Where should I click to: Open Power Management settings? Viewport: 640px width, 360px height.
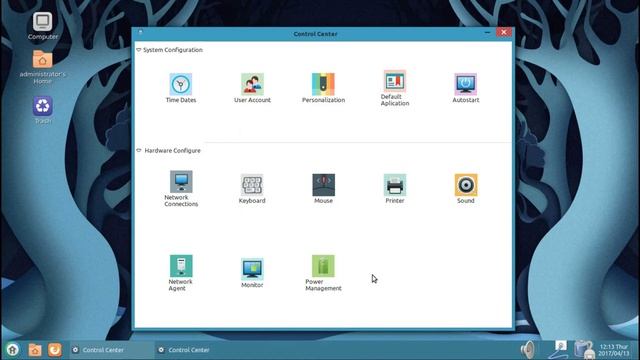click(323, 273)
